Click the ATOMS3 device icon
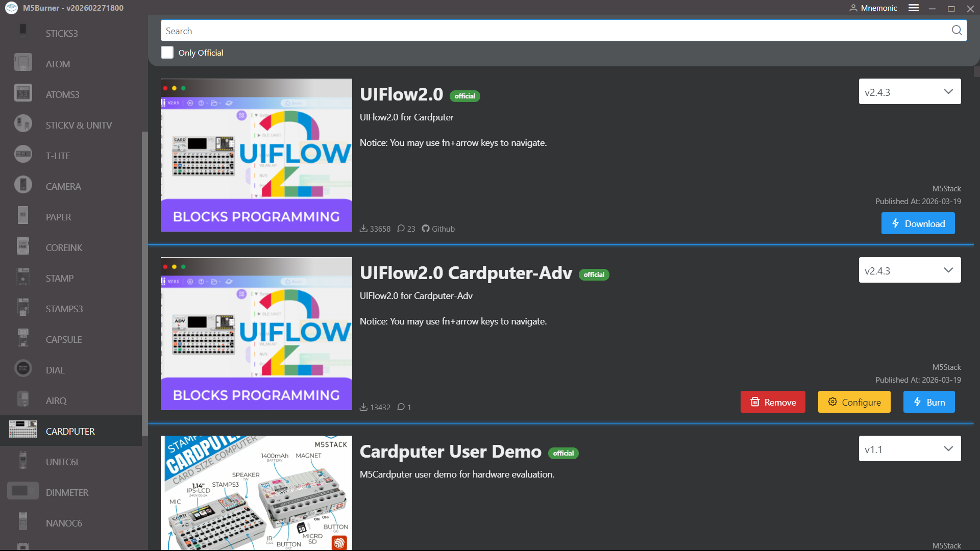 (23, 93)
